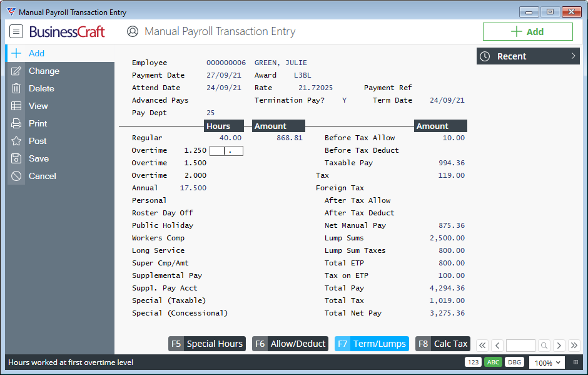The image size is (588, 375).
Task: Click Term Date value 24/09/21
Action: [x=447, y=100]
